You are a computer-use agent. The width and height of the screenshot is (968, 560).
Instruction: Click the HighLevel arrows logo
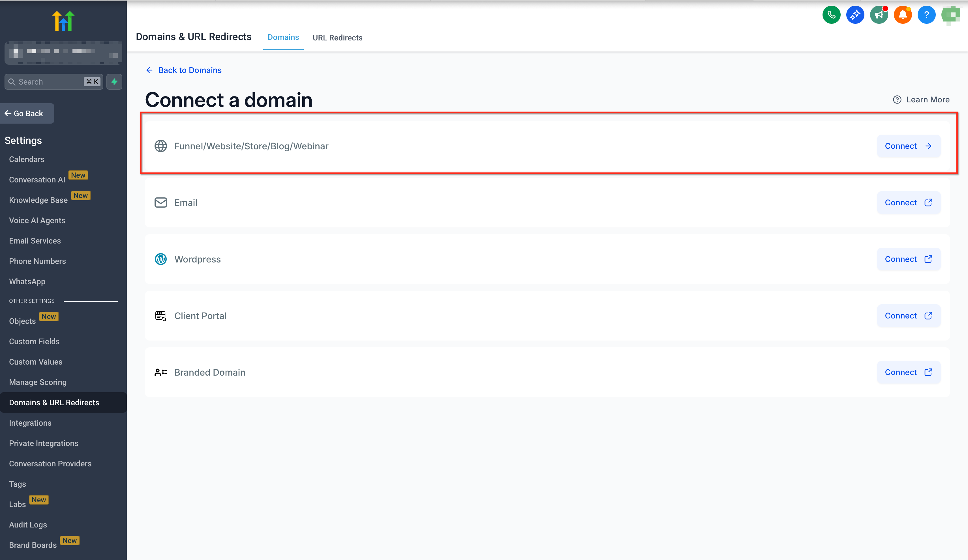(x=63, y=21)
